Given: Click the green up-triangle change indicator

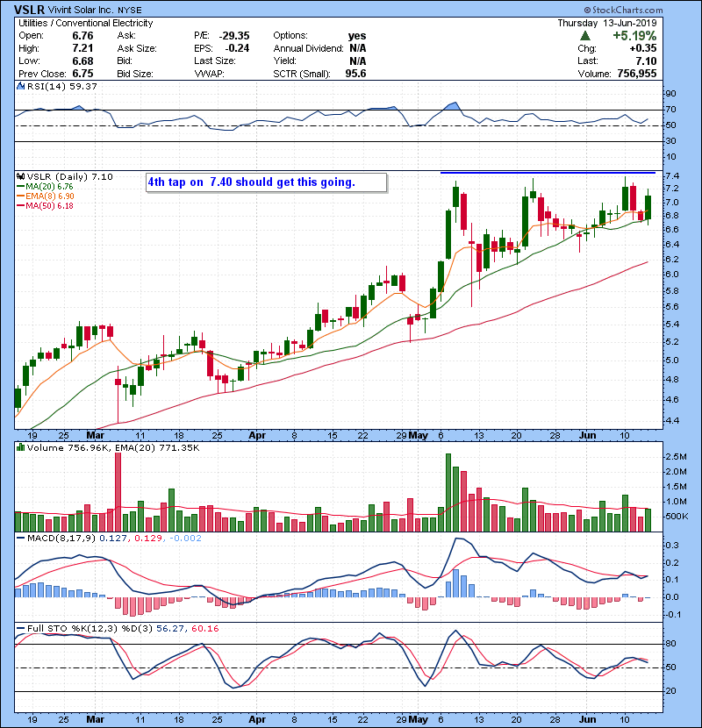Looking at the screenshot, I should (585, 36).
